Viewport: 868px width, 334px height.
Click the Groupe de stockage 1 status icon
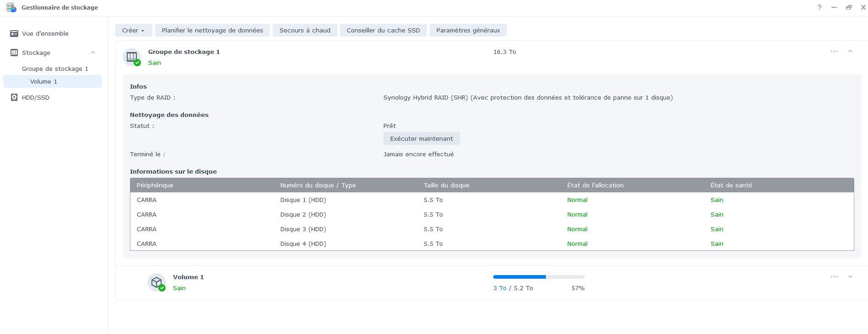point(132,57)
